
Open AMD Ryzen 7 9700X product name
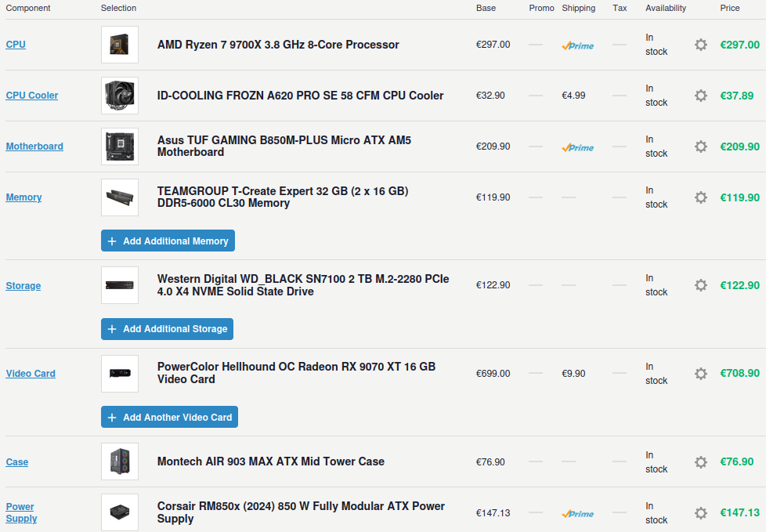[x=278, y=45]
